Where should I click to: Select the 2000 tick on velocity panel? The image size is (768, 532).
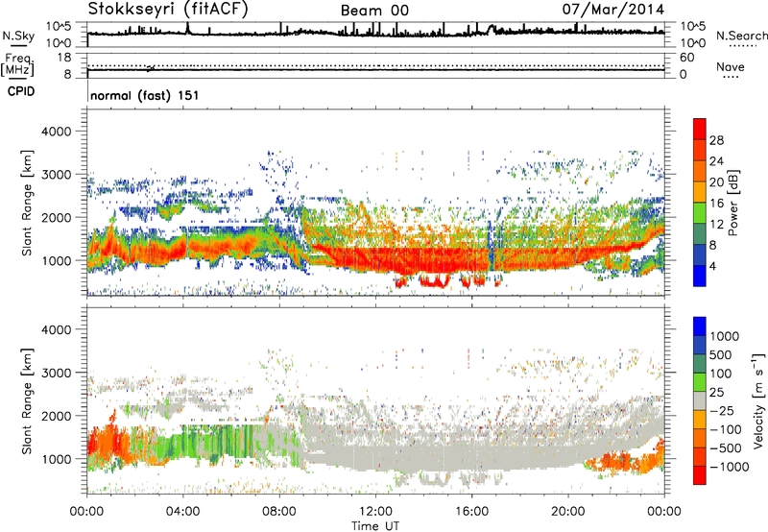point(56,416)
